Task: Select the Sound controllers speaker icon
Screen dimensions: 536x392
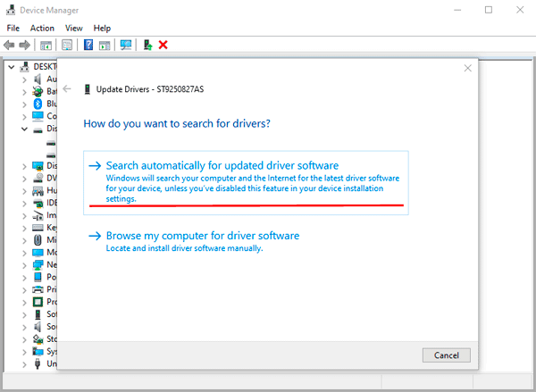Action: tap(38, 327)
